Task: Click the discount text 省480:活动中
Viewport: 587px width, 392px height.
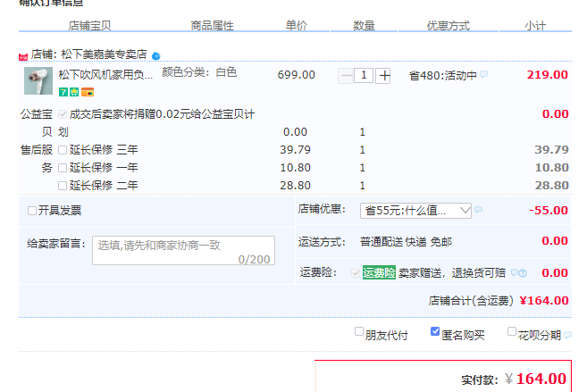Action: 443,76
